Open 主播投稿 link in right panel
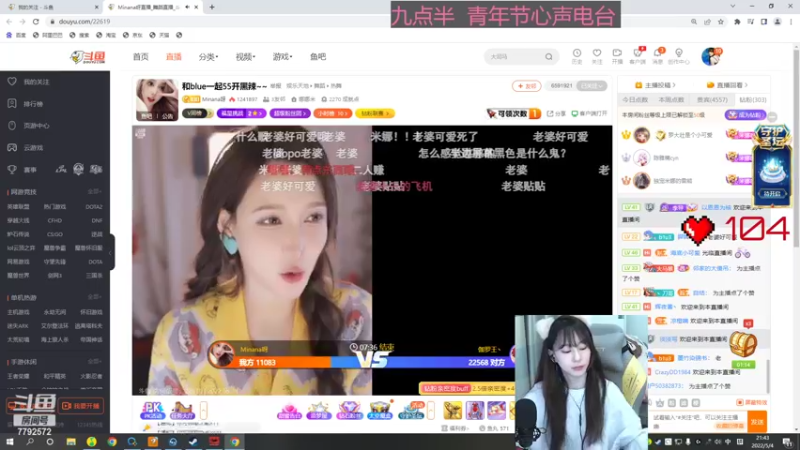Screen dimensions: 800x450 pyautogui.click(x=655, y=85)
